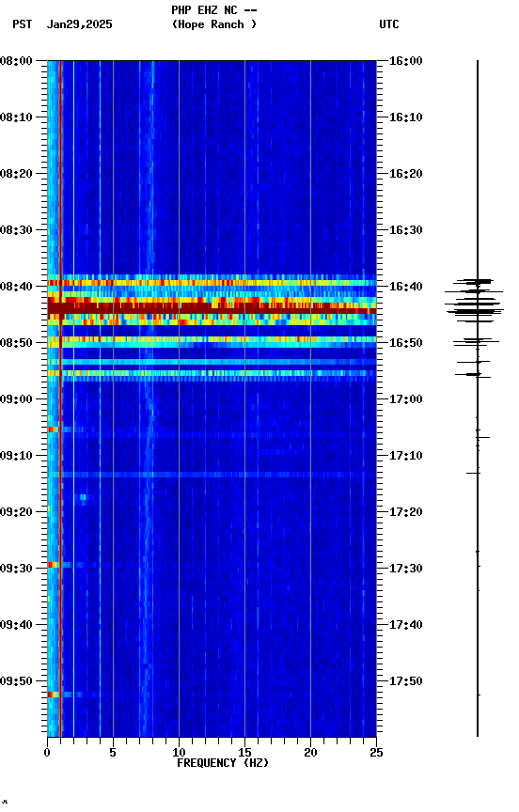This screenshot has width=519, height=812.
Task: Click the PST time label '09:40'
Action: click(x=16, y=625)
